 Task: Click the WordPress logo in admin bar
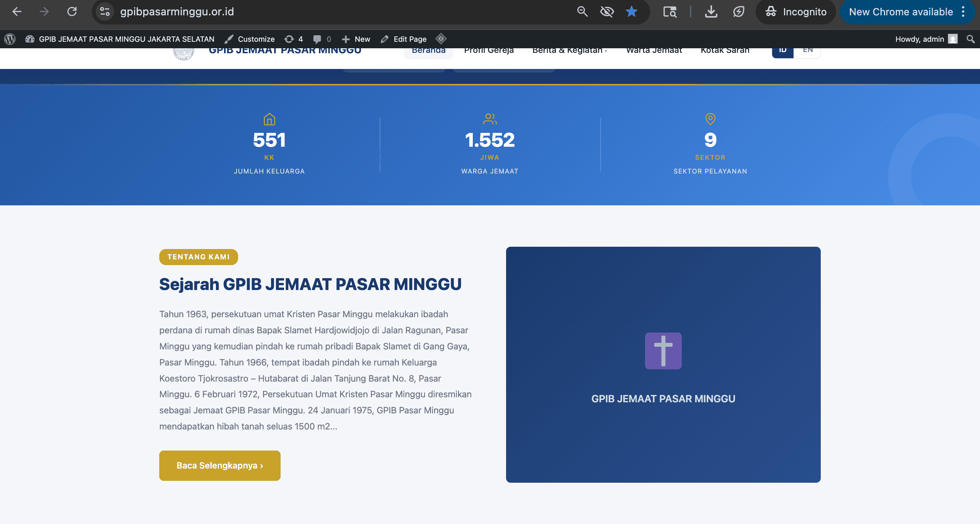[x=10, y=39]
